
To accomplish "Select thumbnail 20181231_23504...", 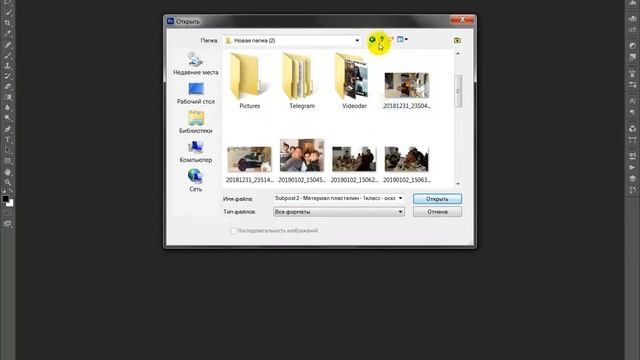I will [407, 90].
